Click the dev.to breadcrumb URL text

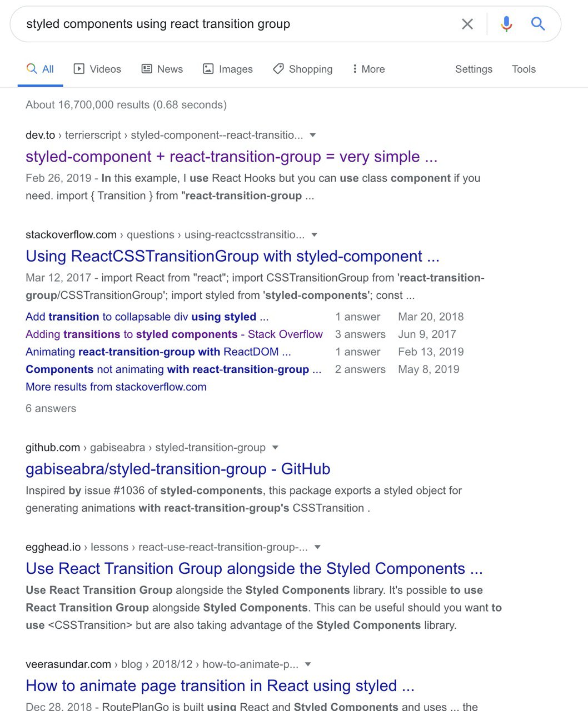pos(165,135)
